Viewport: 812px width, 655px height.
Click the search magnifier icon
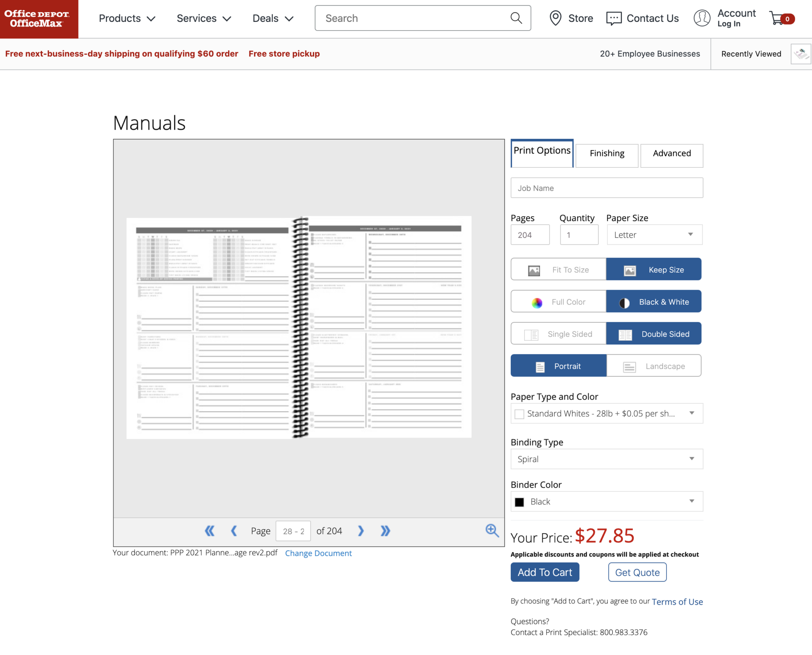516,18
